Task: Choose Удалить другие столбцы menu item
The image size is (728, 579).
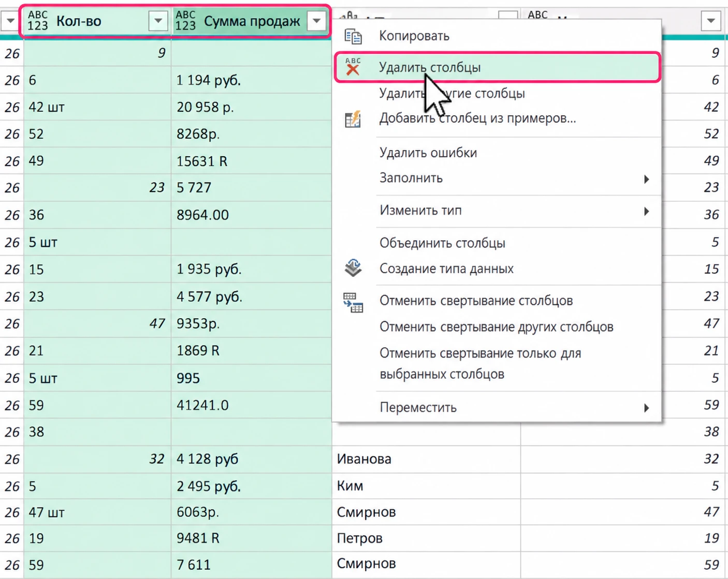Action: click(x=452, y=93)
